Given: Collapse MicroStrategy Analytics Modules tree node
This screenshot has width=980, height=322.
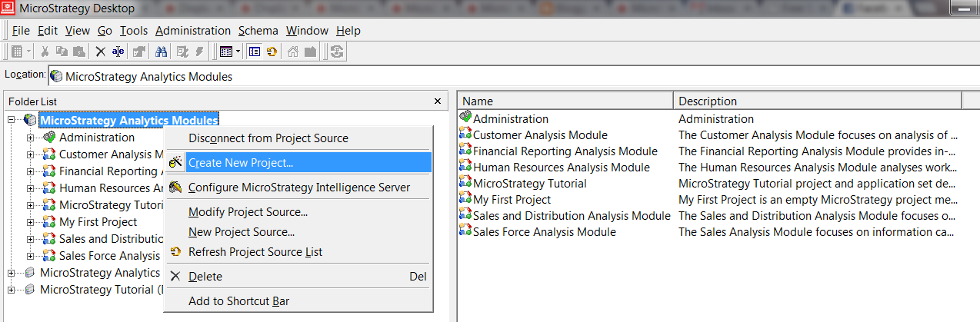Looking at the screenshot, I should click(12, 120).
